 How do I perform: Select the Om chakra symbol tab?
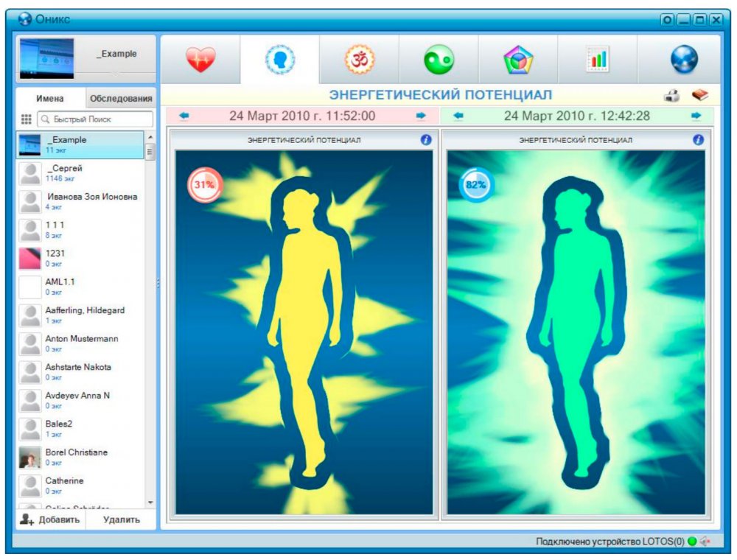(x=360, y=60)
